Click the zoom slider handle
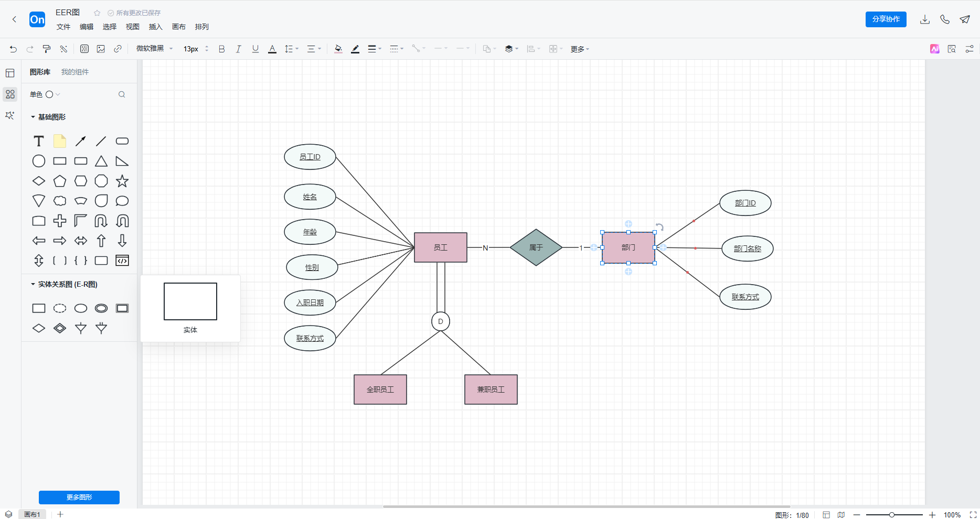The image size is (980, 519). (891, 515)
